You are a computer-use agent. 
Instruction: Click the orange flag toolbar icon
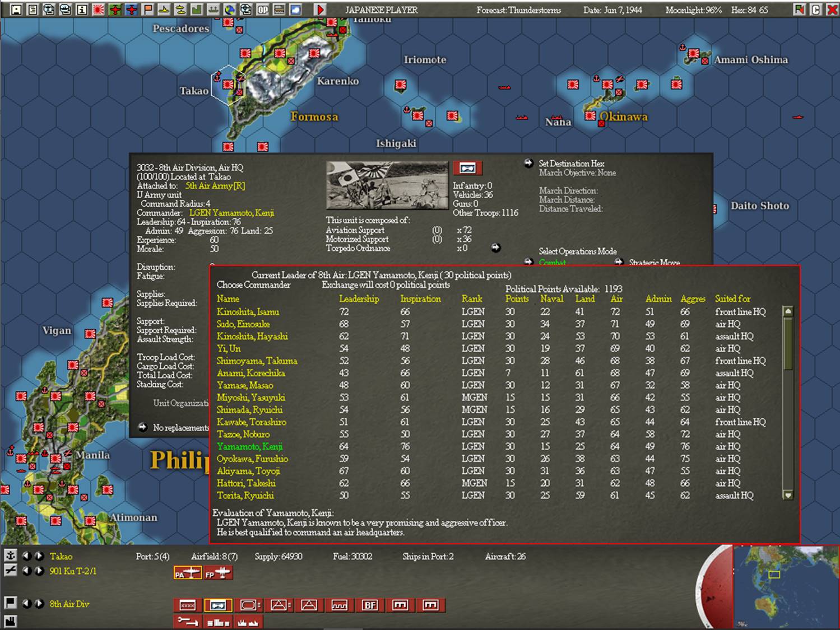click(148, 10)
